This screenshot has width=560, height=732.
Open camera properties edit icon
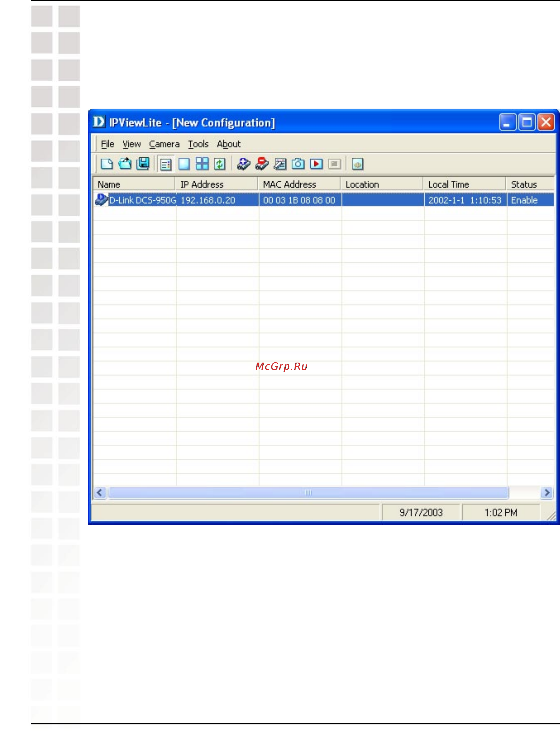[x=280, y=164]
